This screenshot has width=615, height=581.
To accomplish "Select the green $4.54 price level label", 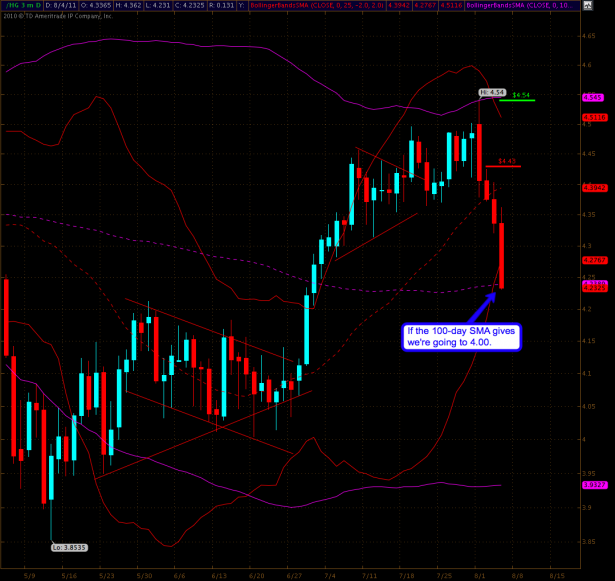I will pos(520,95).
